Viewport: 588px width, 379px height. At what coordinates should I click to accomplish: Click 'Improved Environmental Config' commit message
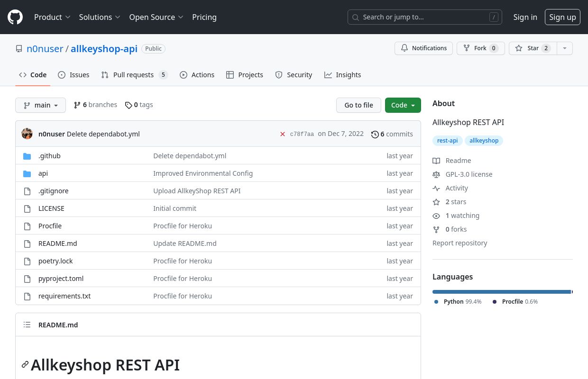(x=203, y=173)
